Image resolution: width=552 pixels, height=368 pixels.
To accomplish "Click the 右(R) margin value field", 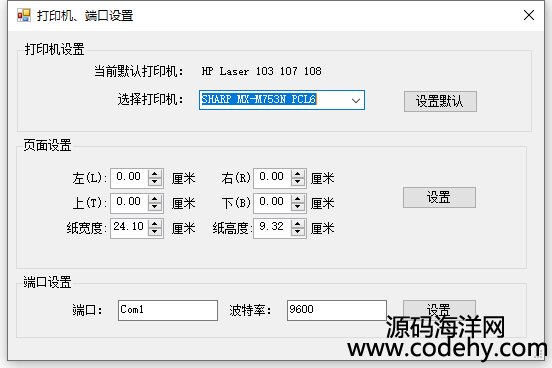I will (272, 178).
